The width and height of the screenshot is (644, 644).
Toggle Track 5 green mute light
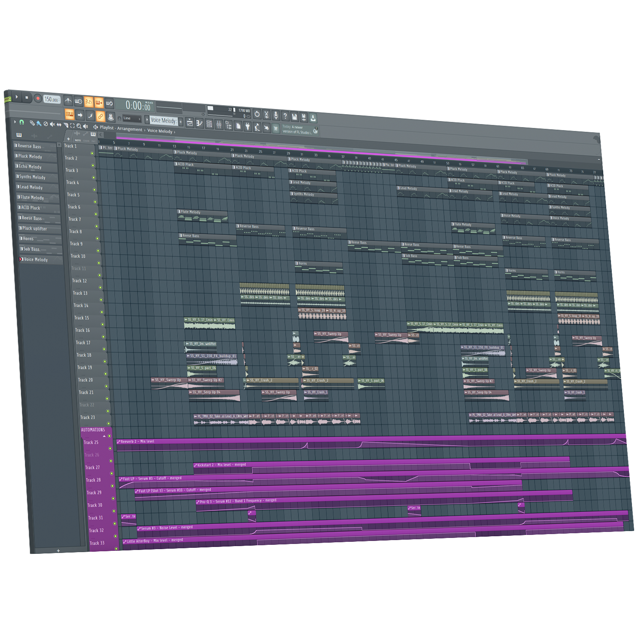click(x=95, y=202)
